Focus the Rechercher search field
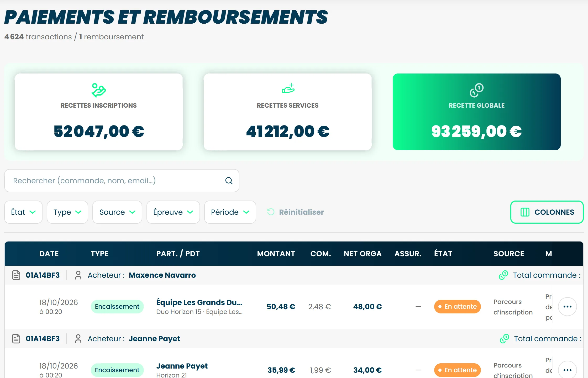The height and width of the screenshot is (378, 588). [x=122, y=181]
